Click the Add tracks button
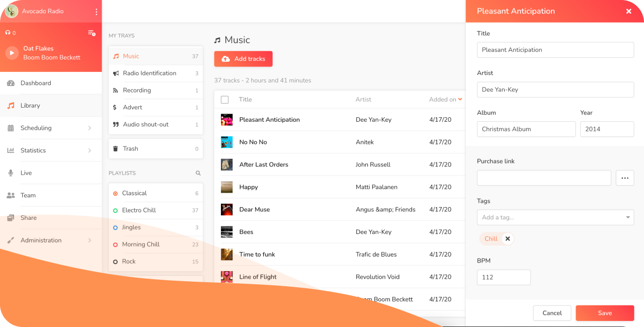This screenshot has height=327, width=644. (x=244, y=59)
